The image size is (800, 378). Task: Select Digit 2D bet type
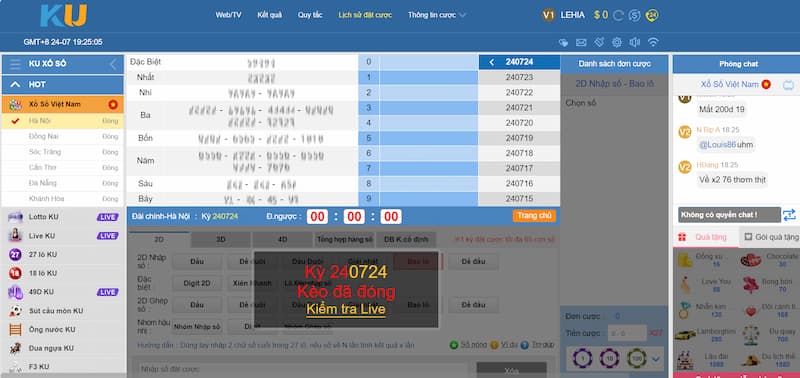[197, 283]
